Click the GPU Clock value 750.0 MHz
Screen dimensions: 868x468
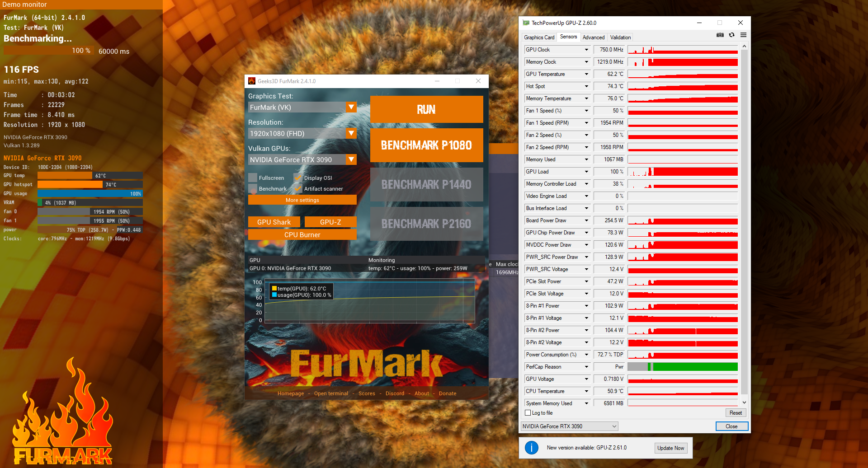coord(609,50)
